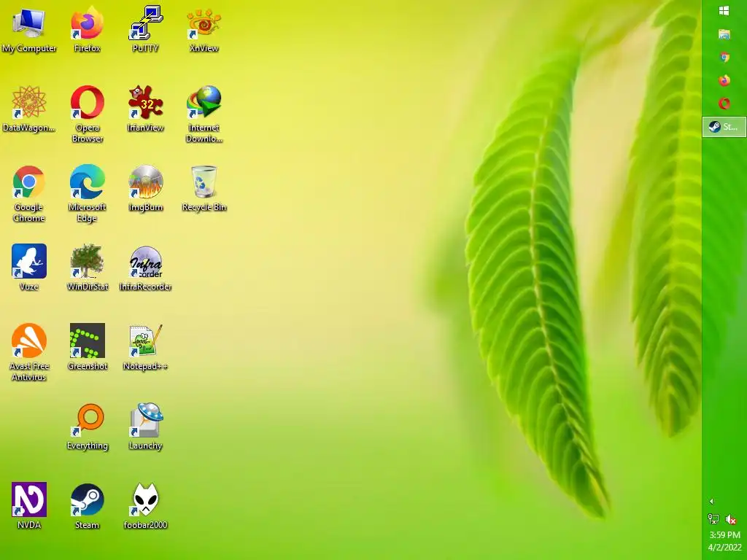Image resolution: width=747 pixels, height=560 pixels.
Task: Click the muted volume tray icon
Action: pos(730,518)
